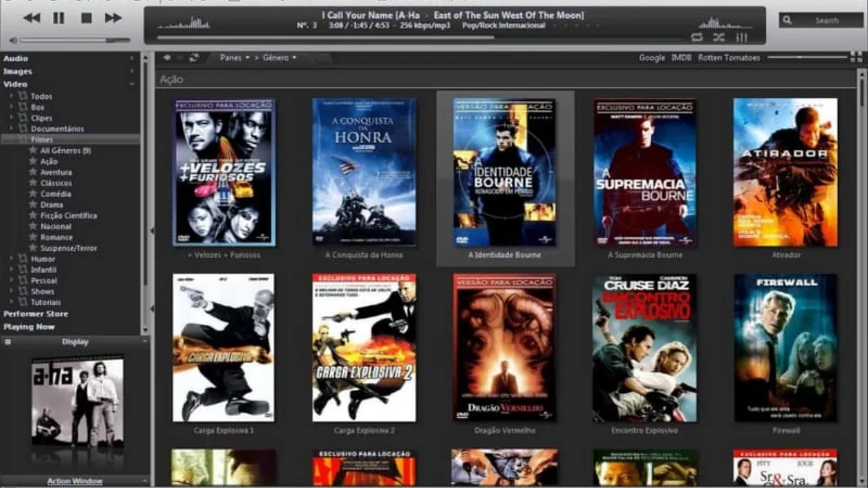The image size is (868, 488).
Task: Open the IMDB link
Action: (x=681, y=58)
